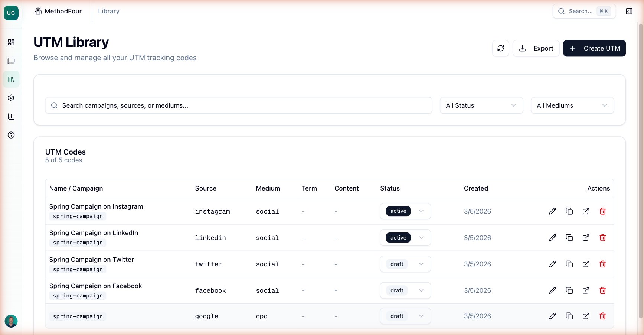644x335 pixels.
Task: Open the chat icon in the sidebar
Action: pos(11,61)
